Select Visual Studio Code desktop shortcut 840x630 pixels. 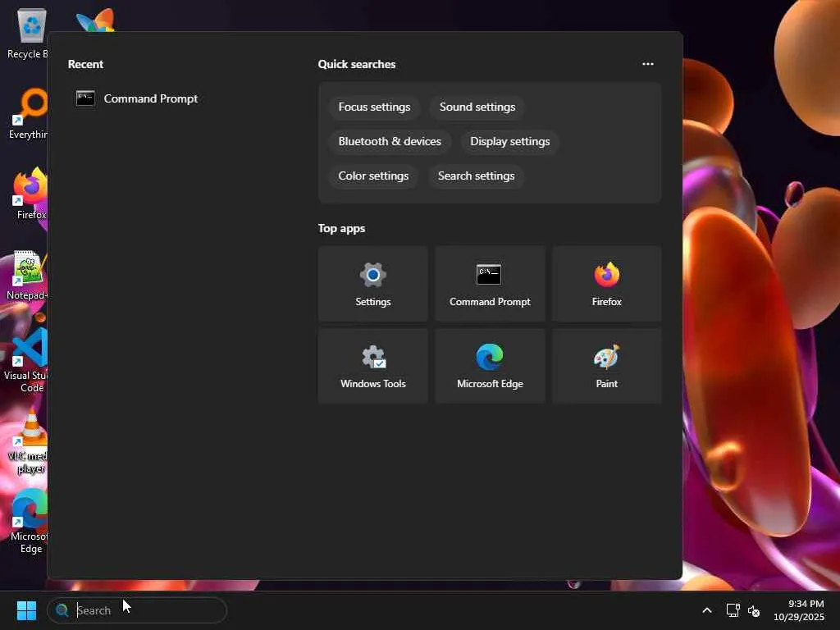(25, 360)
